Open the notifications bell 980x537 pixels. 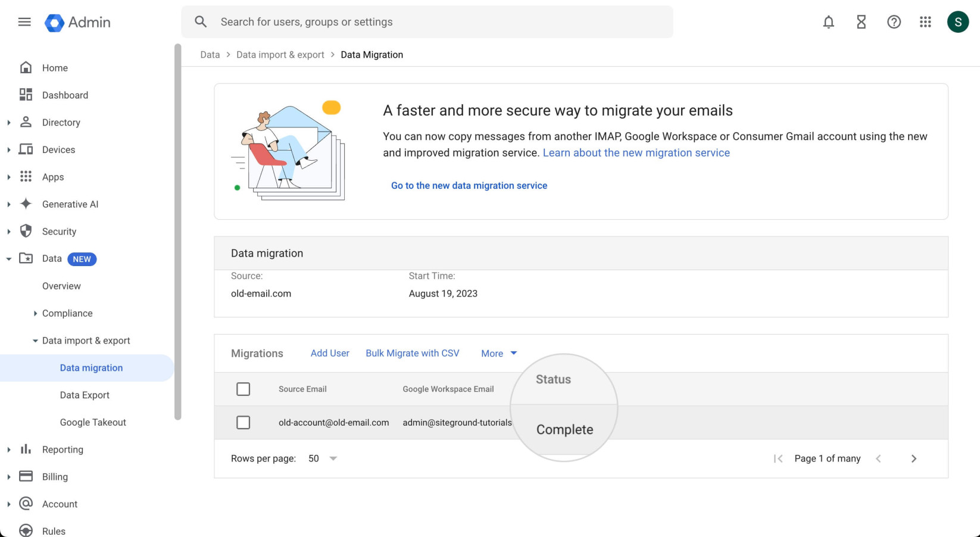click(828, 22)
